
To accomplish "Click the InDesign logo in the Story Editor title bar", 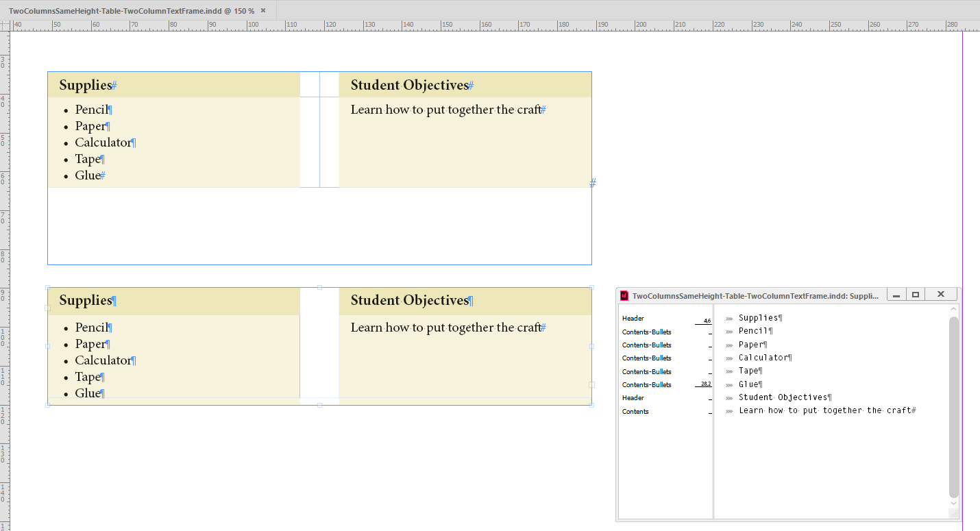I will coord(624,294).
